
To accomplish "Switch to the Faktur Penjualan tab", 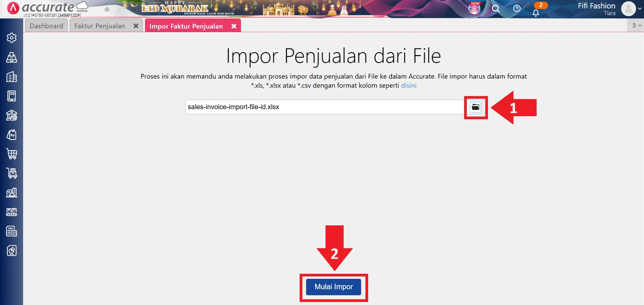I will [99, 26].
